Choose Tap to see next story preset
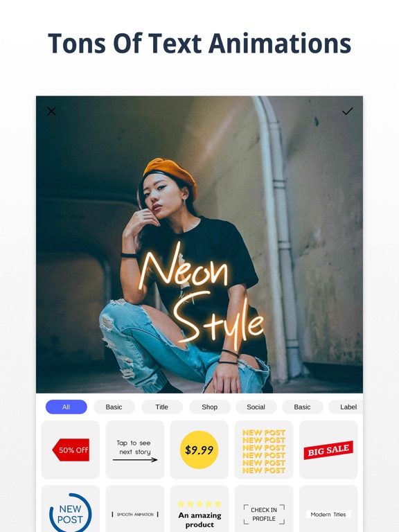Screen dimensions: 399x532 coord(135,450)
